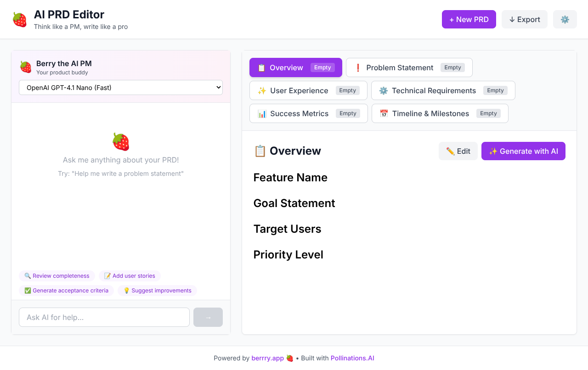Click the Ask AI for help input field
This screenshot has height=370, width=588.
104,317
